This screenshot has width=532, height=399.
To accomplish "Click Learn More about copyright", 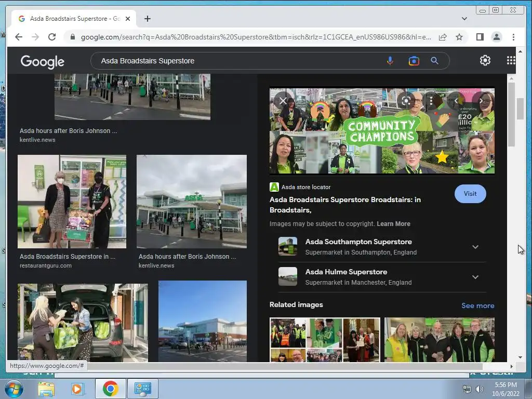I will pos(394,224).
